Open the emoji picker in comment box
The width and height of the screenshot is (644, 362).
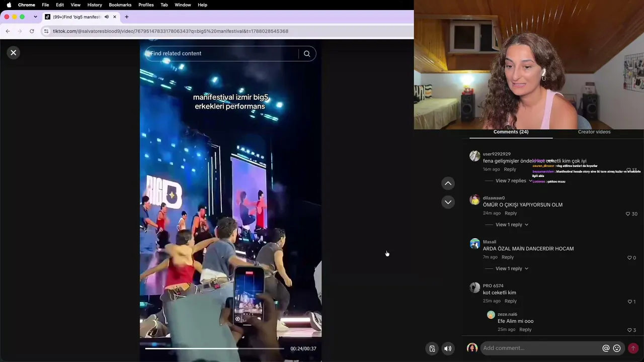617,348
